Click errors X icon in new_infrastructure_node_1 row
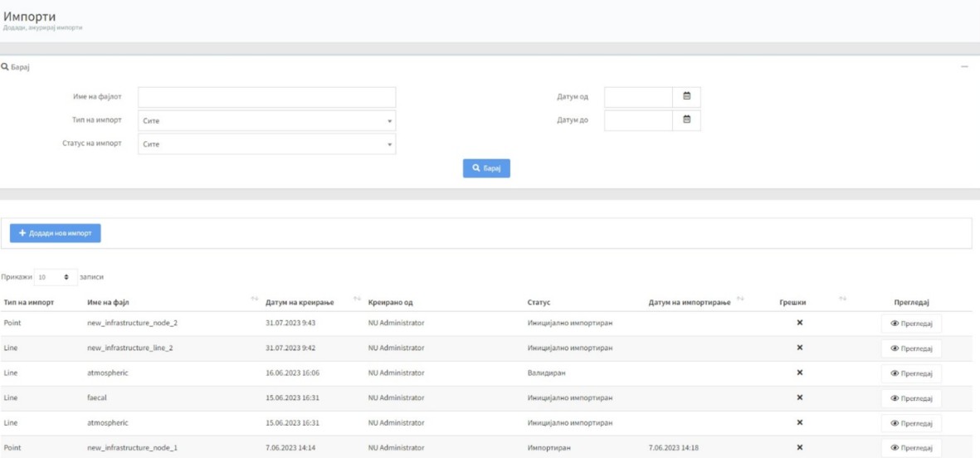 (x=799, y=447)
